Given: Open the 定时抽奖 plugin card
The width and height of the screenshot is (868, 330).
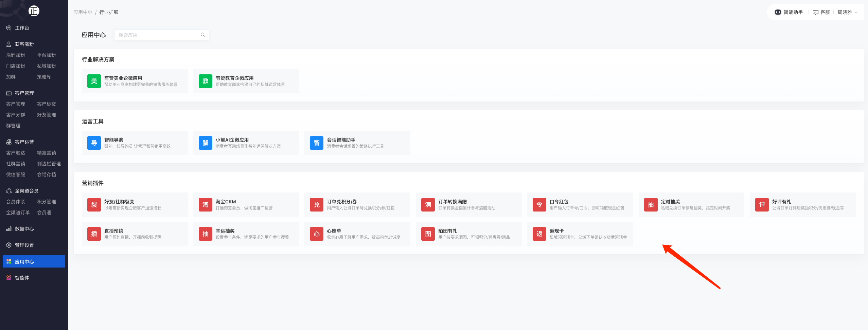Looking at the screenshot, I should click(x=691, y=205).
